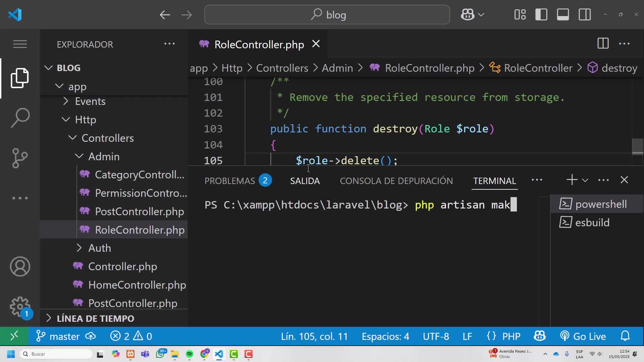Change end of line sequence LF
Viewport: 644px width, 362px height.
467,336
